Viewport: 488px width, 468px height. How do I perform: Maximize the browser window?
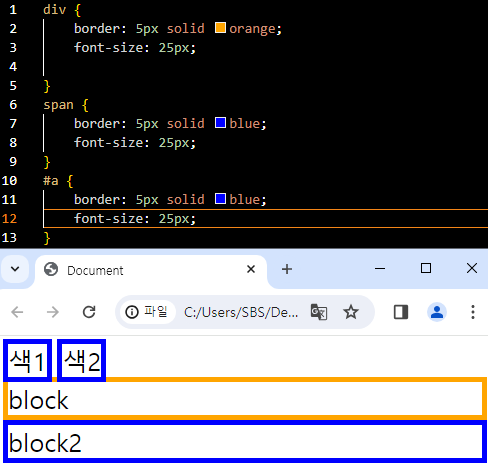click(426, 268)
